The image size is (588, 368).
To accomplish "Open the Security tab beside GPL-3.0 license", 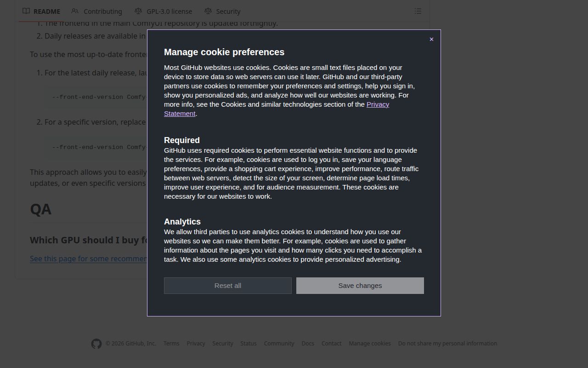I will tap(222, 11).
